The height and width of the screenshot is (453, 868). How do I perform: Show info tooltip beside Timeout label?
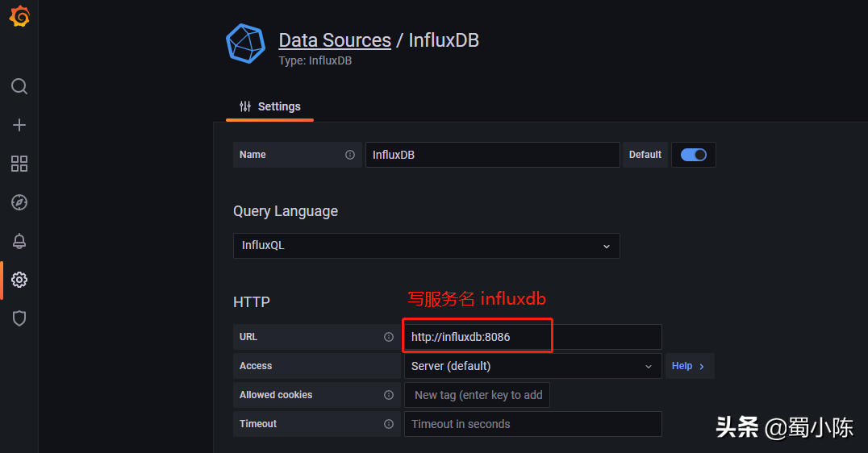point(389,424)
